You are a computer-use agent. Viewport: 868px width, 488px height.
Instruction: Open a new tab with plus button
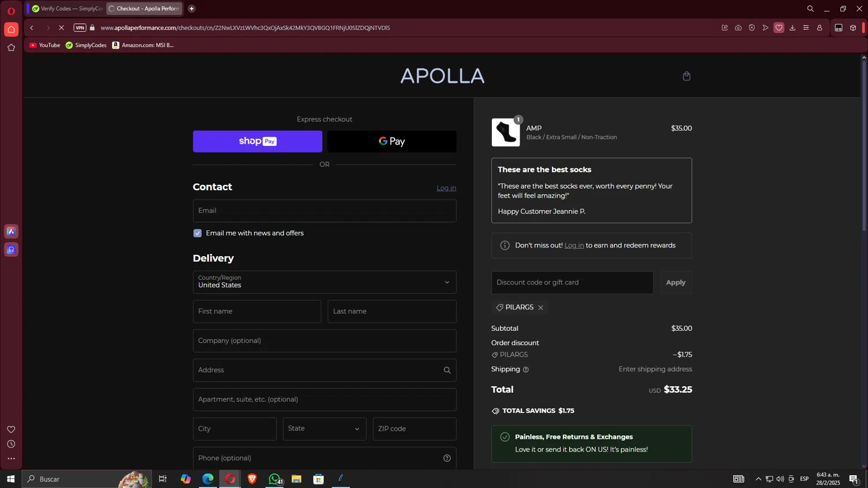[192, 9]
